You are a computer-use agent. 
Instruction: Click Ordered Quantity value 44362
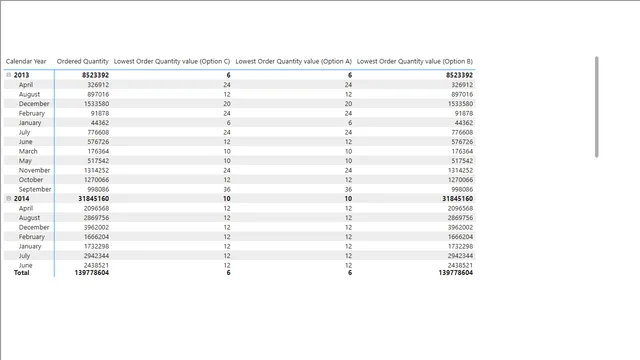[100, 122]
